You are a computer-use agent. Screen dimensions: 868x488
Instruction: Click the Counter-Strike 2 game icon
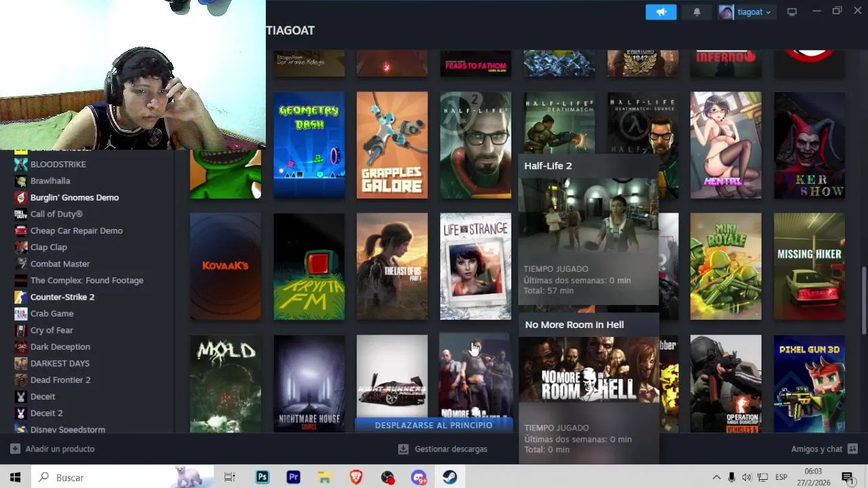pyautogui.click(x=20, y=297)
